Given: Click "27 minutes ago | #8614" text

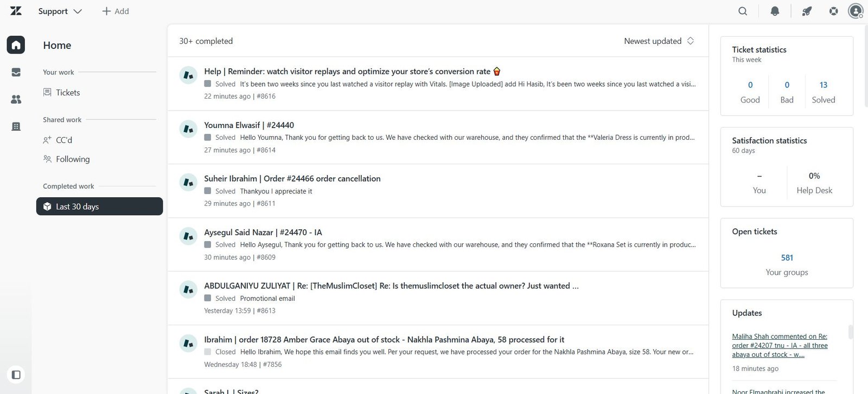Looking at the screenshot, I should [x=240, y=150].
